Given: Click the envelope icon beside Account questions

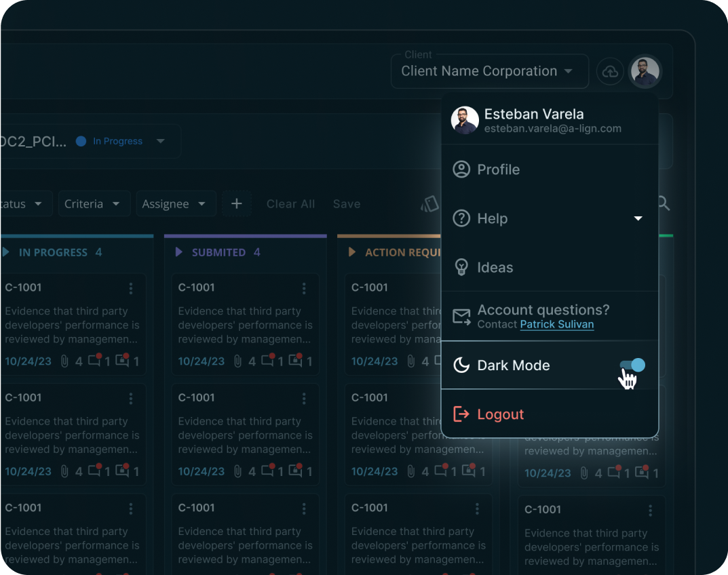Looking at the screenshot, I should 461,317.
